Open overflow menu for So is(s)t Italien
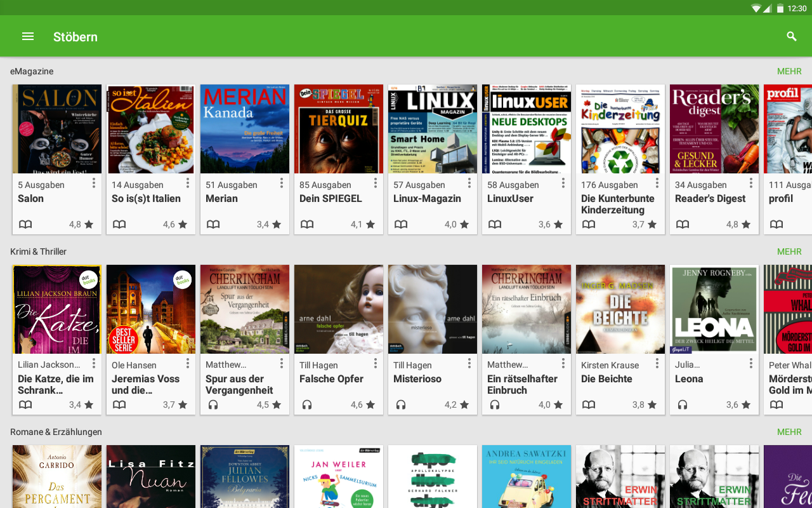812x508 pixels. tap(188, 183)
